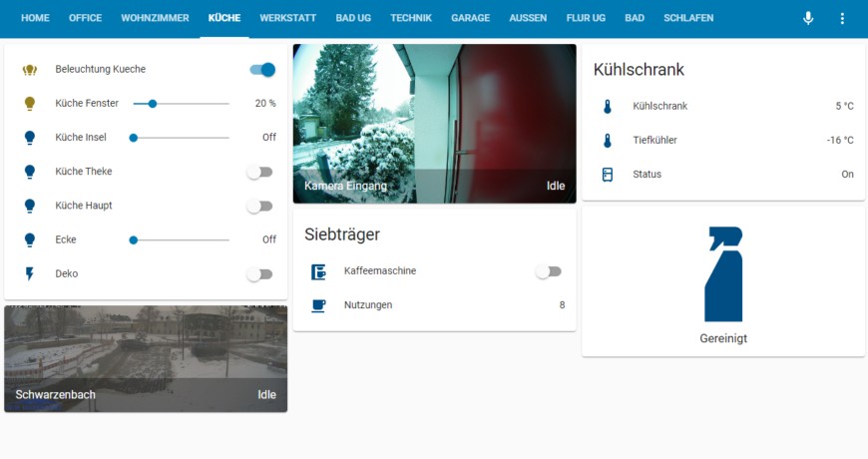Switch on the Kaffeemaschine toggle
This screenshot has height=459, width=868.
(x=548, y=271)
